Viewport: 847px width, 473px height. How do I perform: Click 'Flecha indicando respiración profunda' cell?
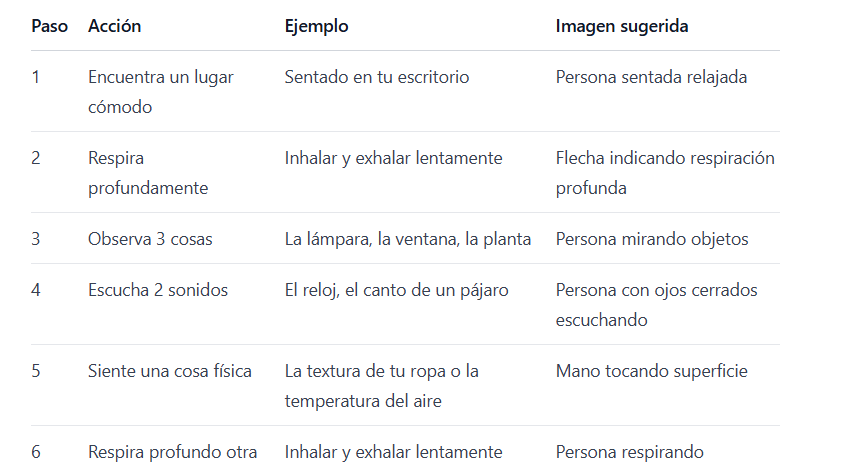tap(665, 173)
